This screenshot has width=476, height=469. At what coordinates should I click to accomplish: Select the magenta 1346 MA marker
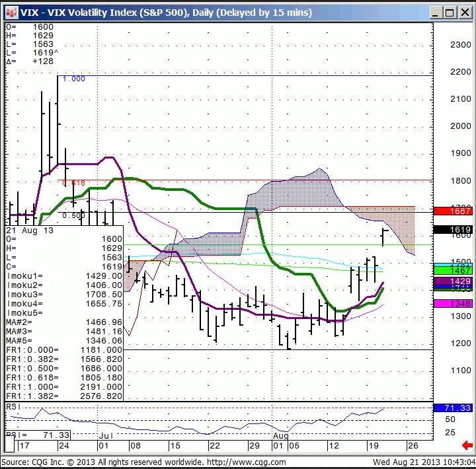pyautogui.click(x=453, y=303)
